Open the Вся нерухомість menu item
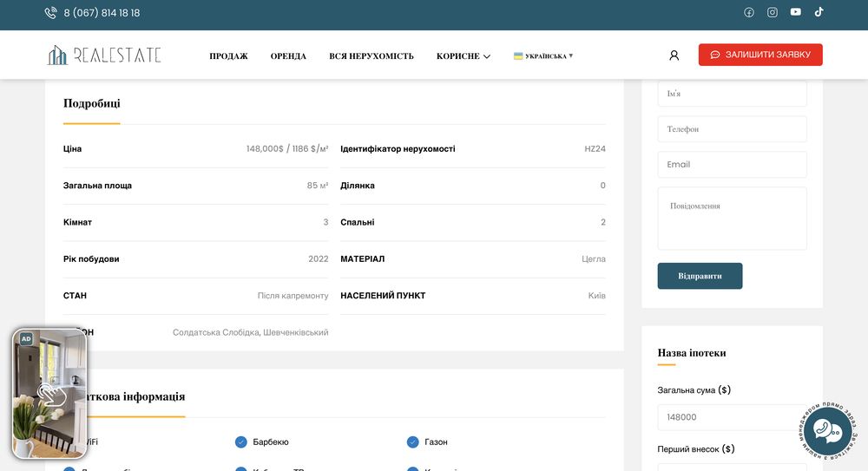Viewport: 868px width, 471px height. [371, 56]
